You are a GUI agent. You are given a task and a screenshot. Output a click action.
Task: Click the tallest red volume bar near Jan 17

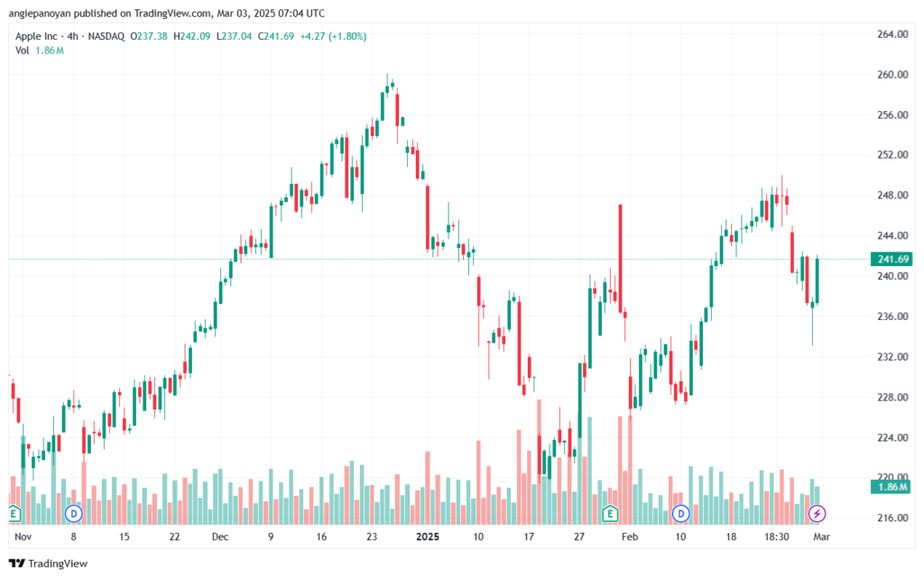pos(539,462)
